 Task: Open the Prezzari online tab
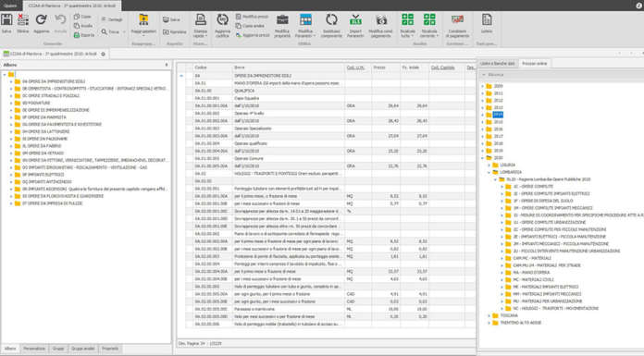tap(534, 64)
